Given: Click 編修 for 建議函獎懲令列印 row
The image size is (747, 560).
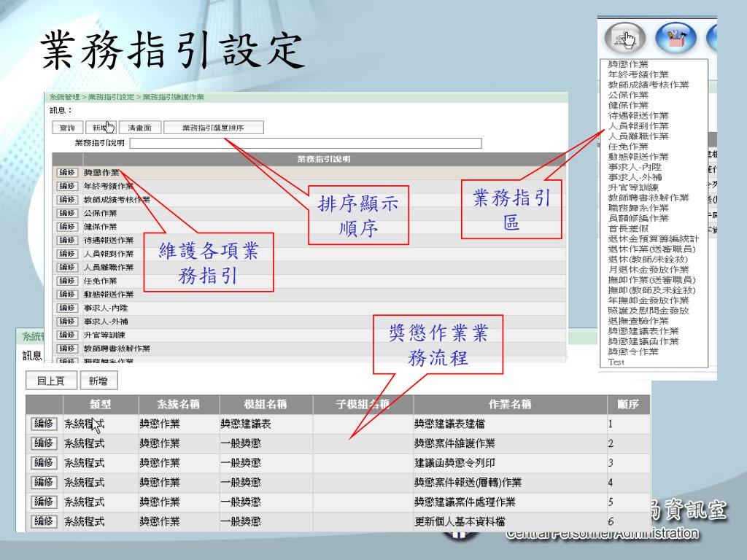Looking at the screenshot, I should (x=44, y=462).
